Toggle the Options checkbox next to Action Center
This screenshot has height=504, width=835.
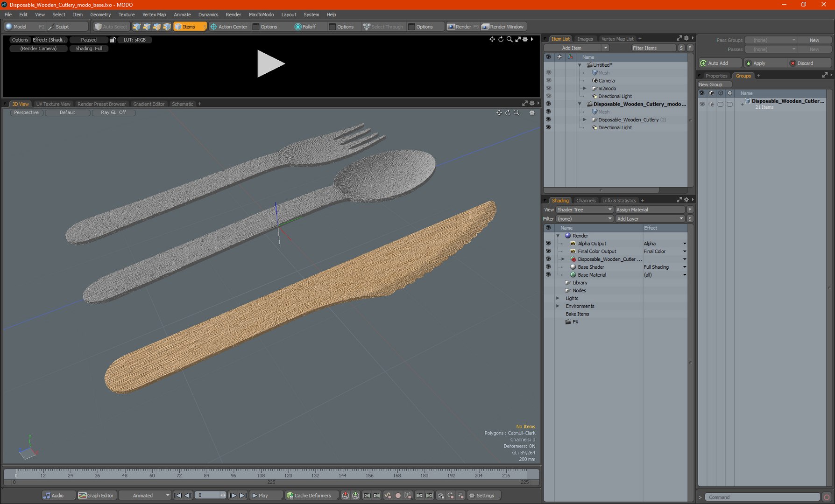click(256, 27)
